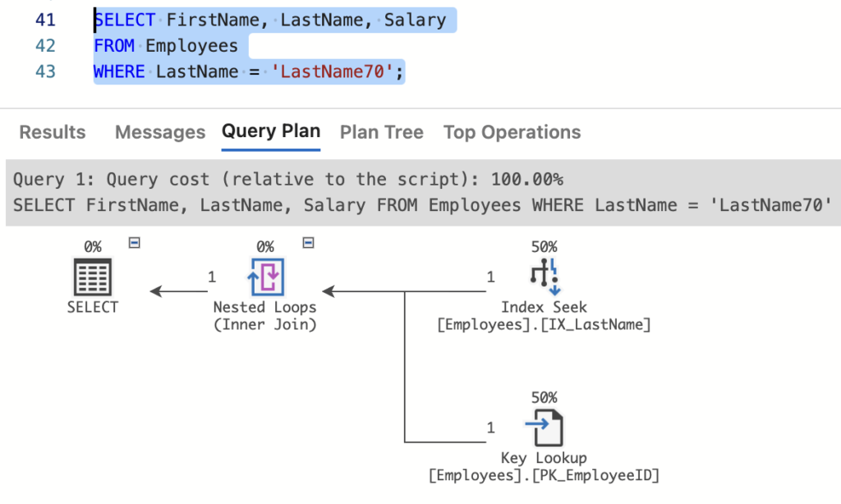Screen dimensions: 841x504
Task: Open the Messages tab
Action: (160, 132)
